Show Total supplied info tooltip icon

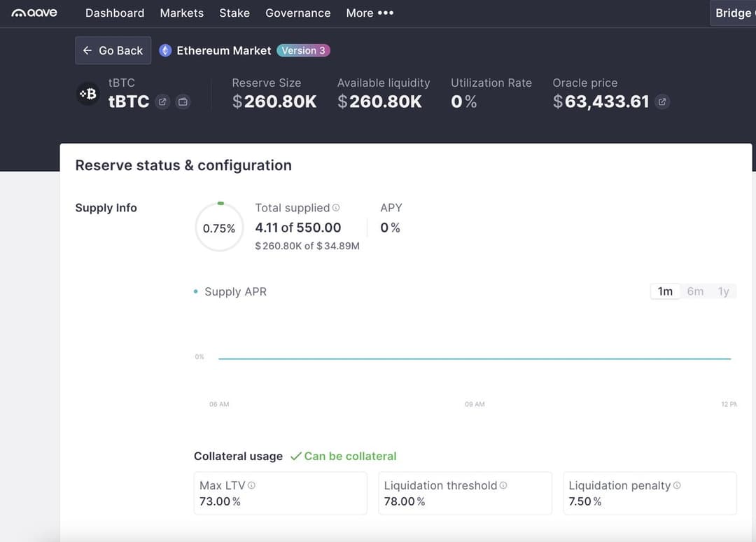336,208
